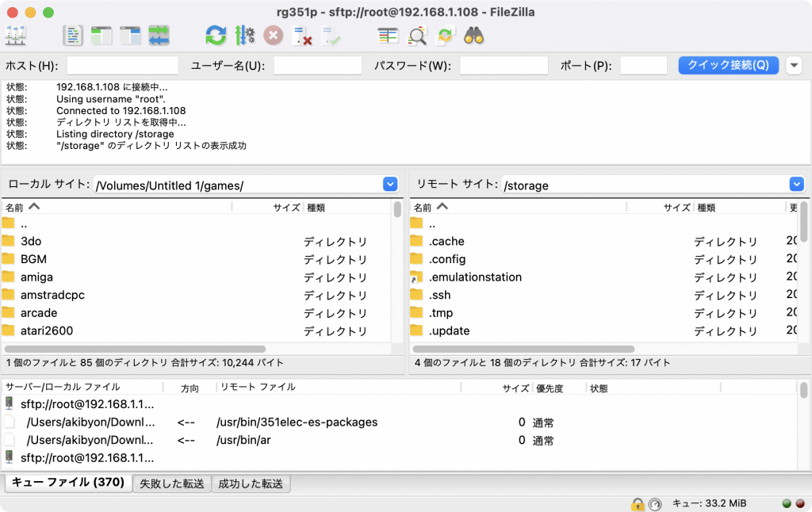Switch to キュー ファイル (370) tab
The height and width of the screenshot is (512, 812).
click(x=68, y=483)
